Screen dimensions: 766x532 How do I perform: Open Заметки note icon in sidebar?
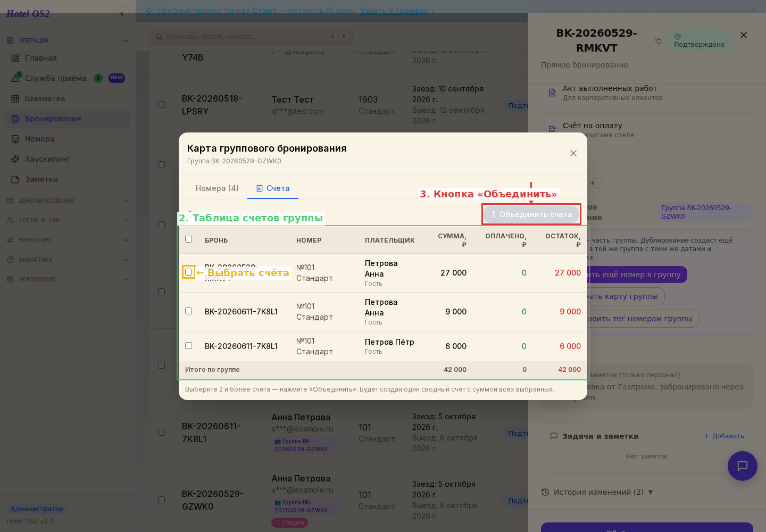(x=15, y=179)
